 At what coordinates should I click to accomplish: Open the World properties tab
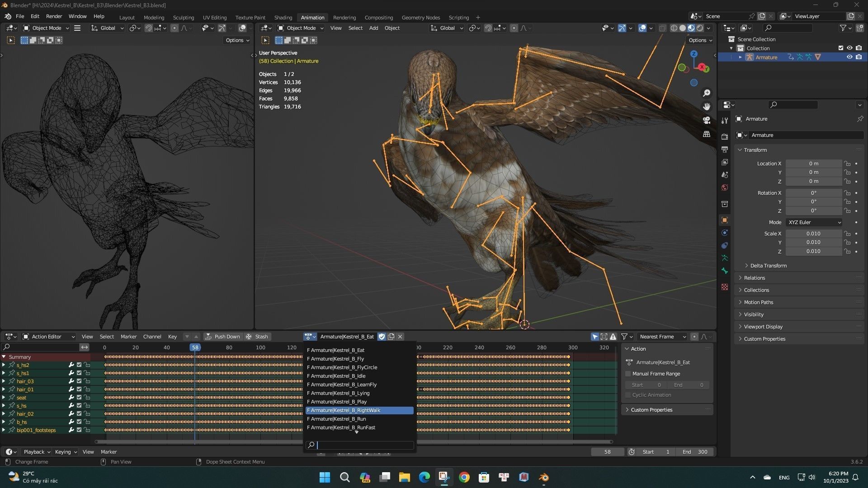click(x=725, y=188)
